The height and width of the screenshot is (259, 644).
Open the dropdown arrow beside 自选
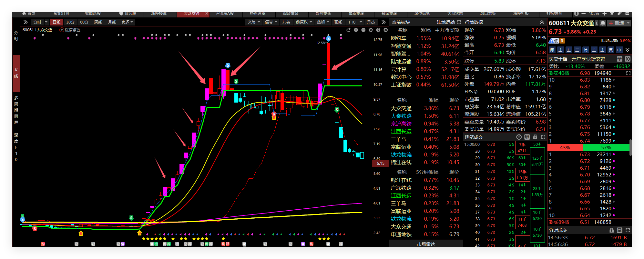pos(628,23)
